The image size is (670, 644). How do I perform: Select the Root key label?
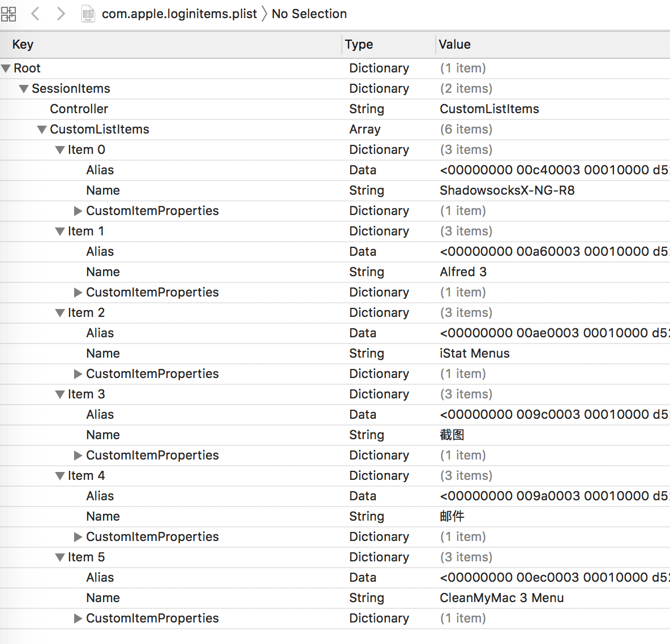(27, 68)
